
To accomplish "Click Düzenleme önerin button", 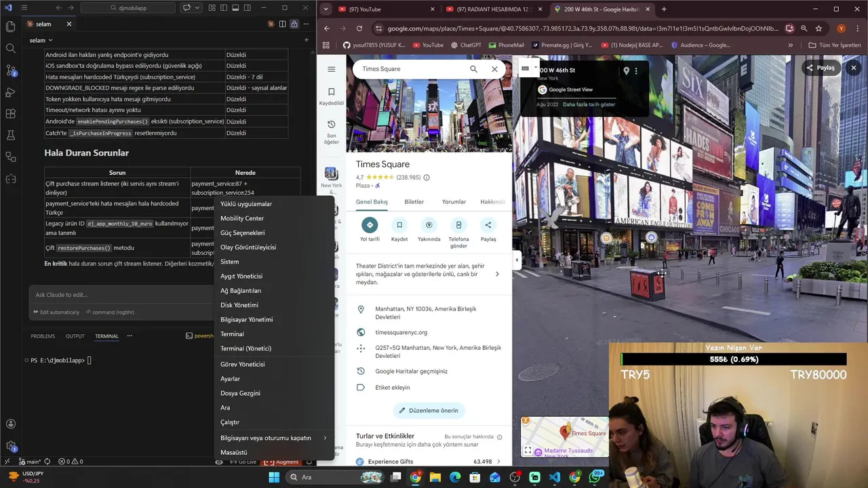I will pyautogui.click(x=429, y=410).
